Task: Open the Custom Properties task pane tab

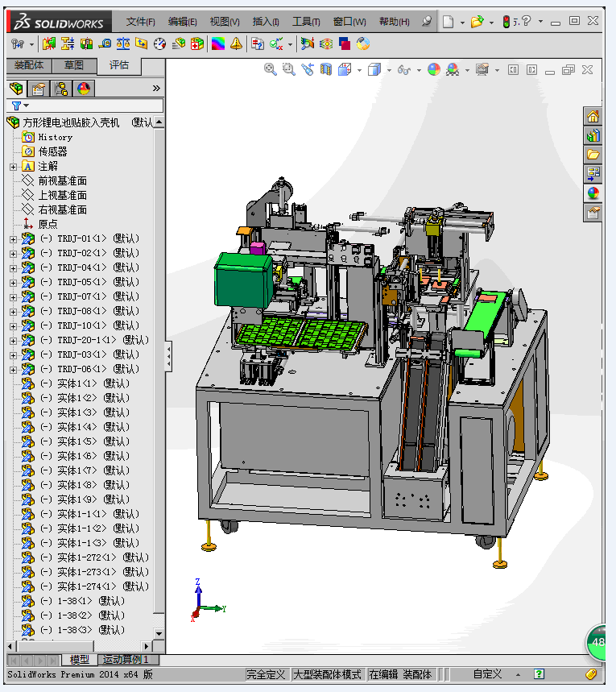Action: click(593, 213)
